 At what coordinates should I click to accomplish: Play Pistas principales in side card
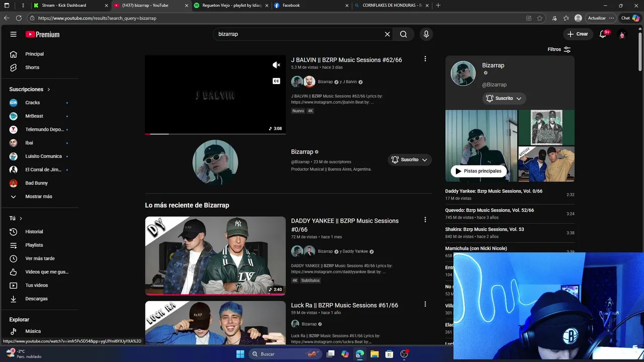478,171
